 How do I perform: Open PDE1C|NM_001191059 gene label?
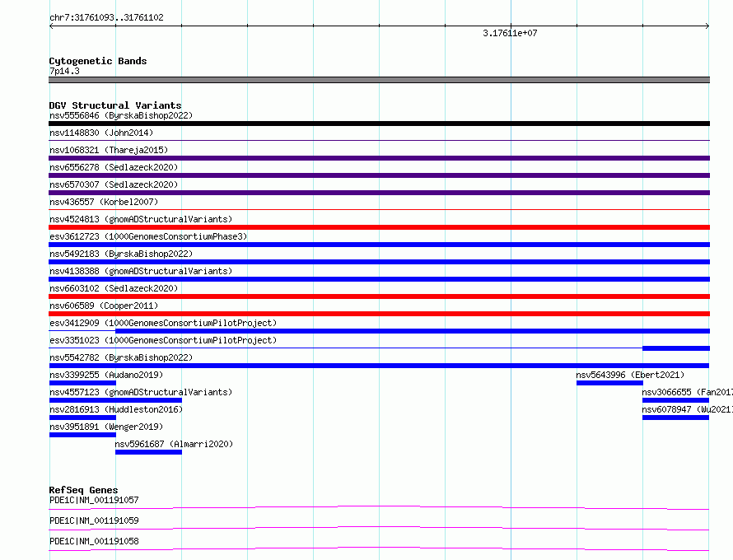(x=94, y=520)
